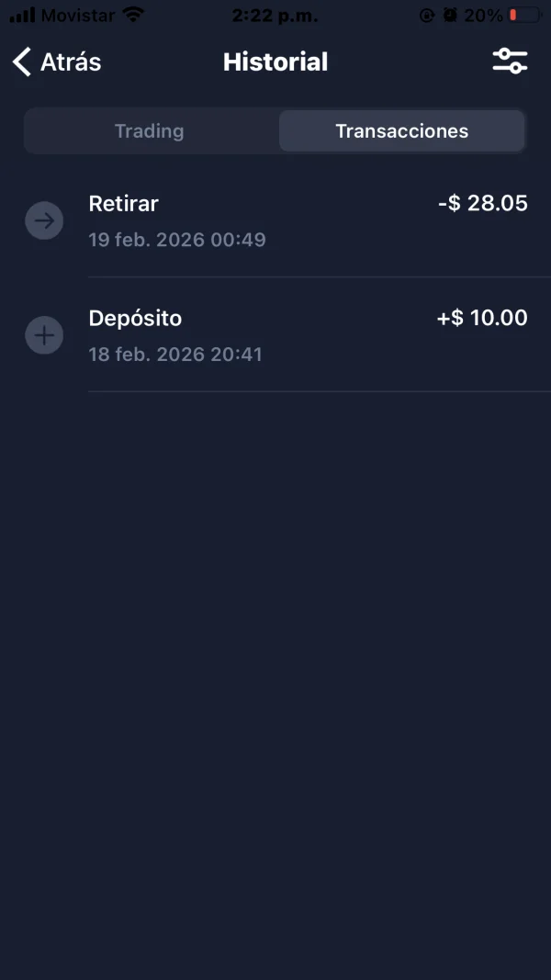Open the Retirar transaction entry
The height and width of the screenshot is (980, 551).
tap(124, 204)
